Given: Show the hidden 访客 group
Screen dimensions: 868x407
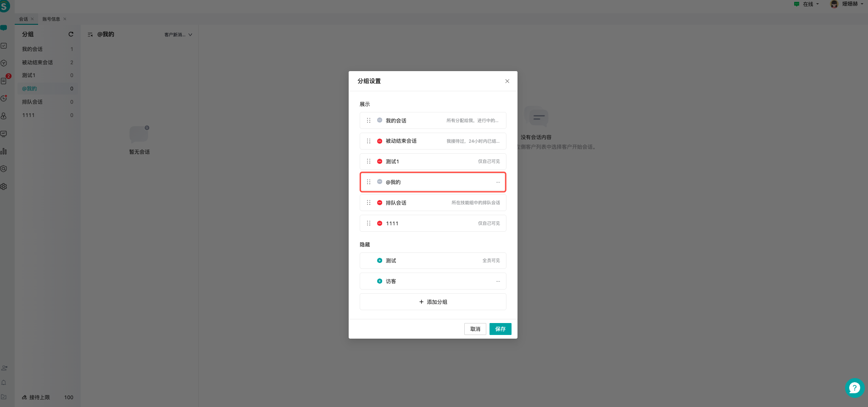Looking at the screenshot, I should click(379, 281).
